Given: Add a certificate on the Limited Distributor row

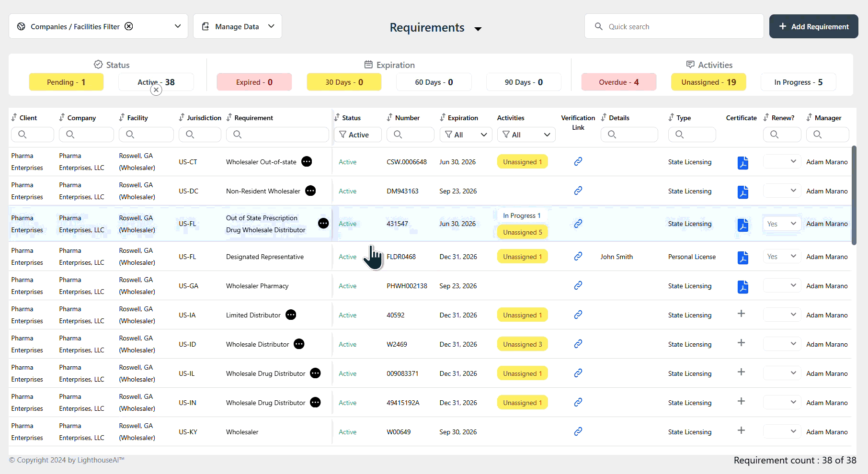Looking at the screenshot, I should [741, 314].
